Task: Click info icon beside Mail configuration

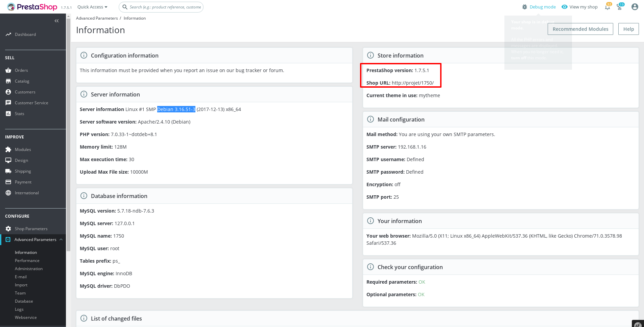Action: pos(371,119)
